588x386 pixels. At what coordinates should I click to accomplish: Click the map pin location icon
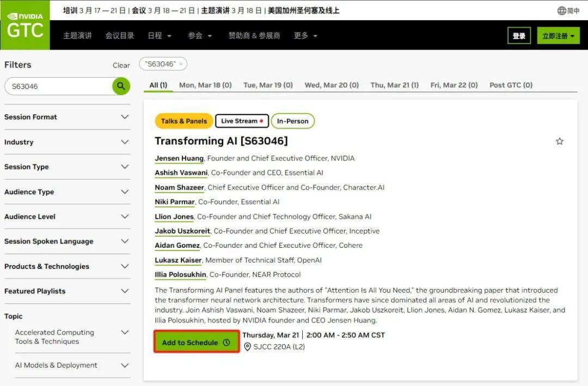247,347
